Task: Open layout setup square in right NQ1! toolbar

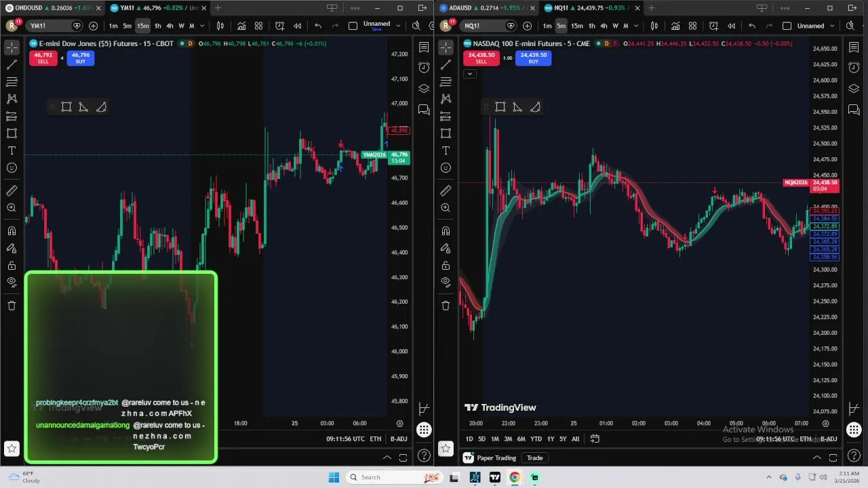Action: pos(787,26)
